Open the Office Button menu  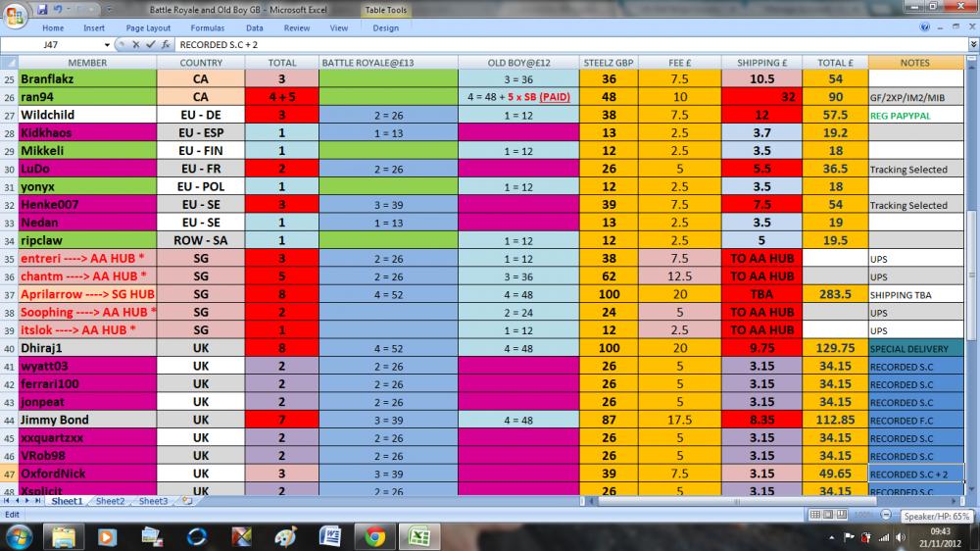coord(15,15)
